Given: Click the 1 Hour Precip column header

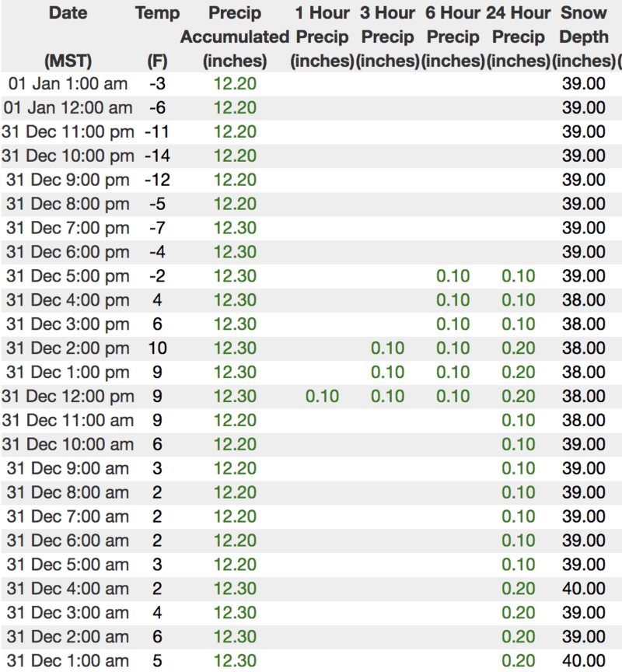Looking at the screenshot, I should (x=322, y=36).
